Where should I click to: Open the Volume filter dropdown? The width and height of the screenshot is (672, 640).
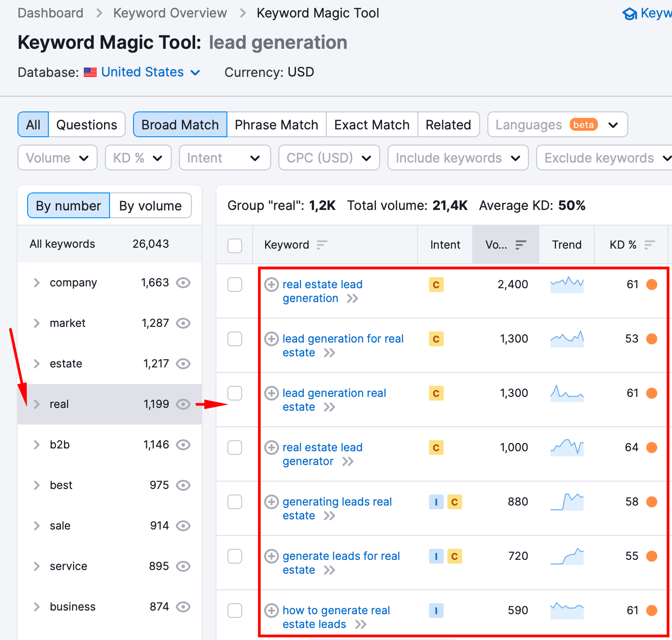(58, 158)
